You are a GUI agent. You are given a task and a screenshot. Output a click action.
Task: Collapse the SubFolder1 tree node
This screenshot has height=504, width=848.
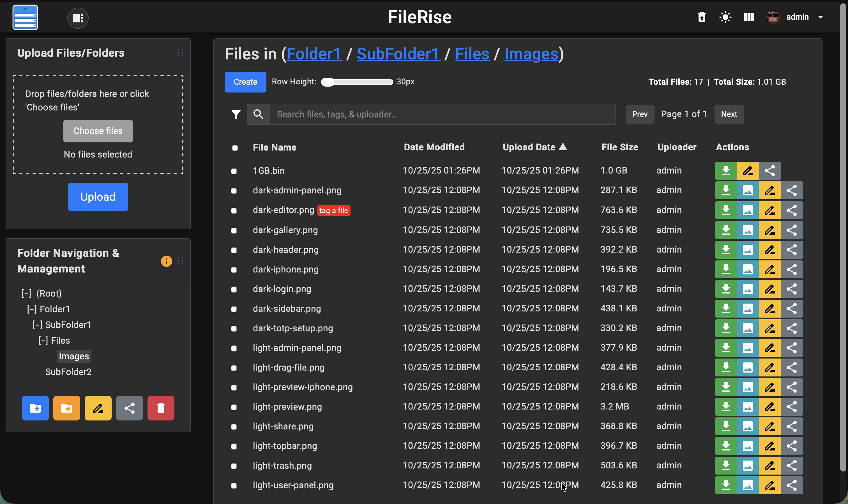37,325
